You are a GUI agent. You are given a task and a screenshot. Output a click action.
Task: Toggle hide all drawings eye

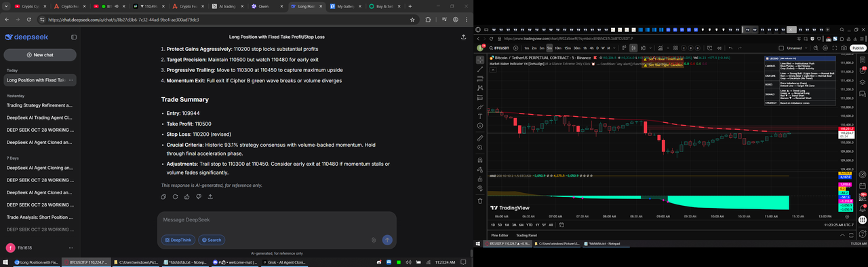[480, 188]
